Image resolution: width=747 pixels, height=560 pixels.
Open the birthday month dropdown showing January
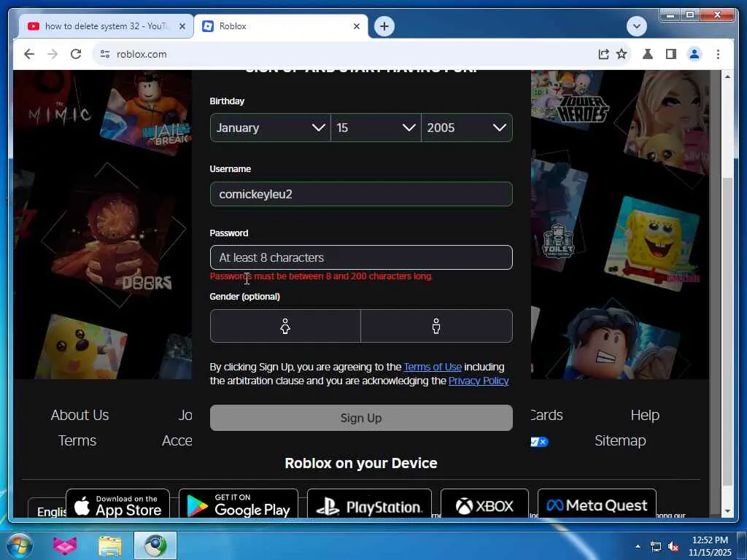[x=270, y=128]
